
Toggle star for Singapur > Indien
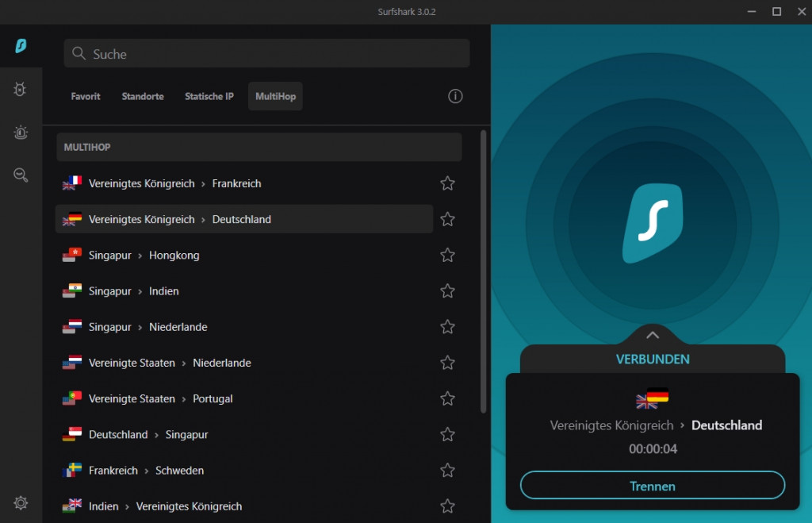click(x=447, y=290)
